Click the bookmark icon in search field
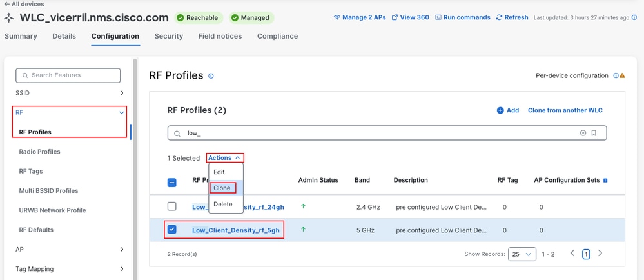 click(594, 133)
